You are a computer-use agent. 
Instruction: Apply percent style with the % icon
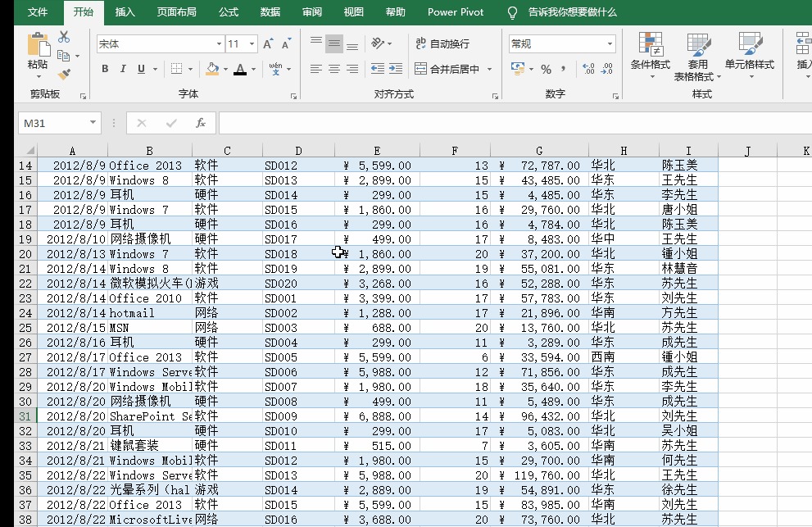(x=546, y=69)
